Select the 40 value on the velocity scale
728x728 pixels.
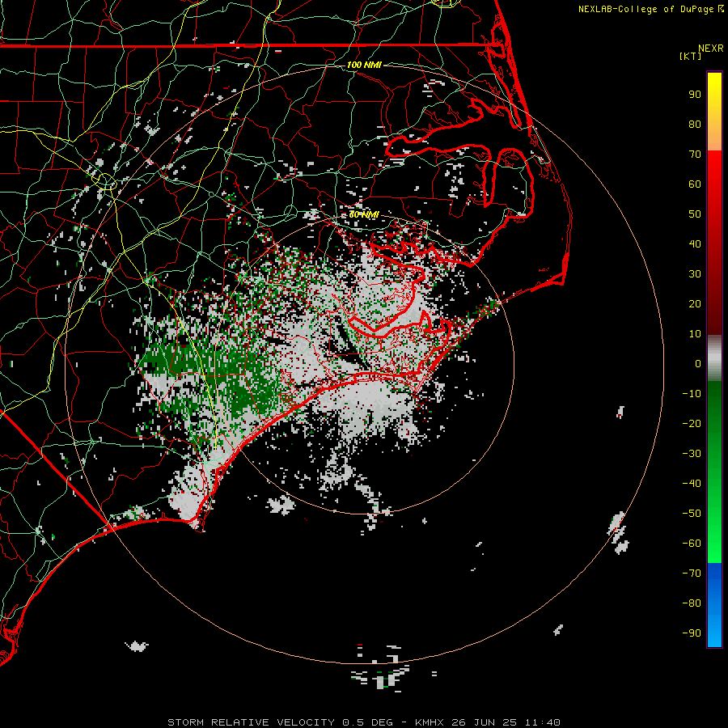click(695, 244)
